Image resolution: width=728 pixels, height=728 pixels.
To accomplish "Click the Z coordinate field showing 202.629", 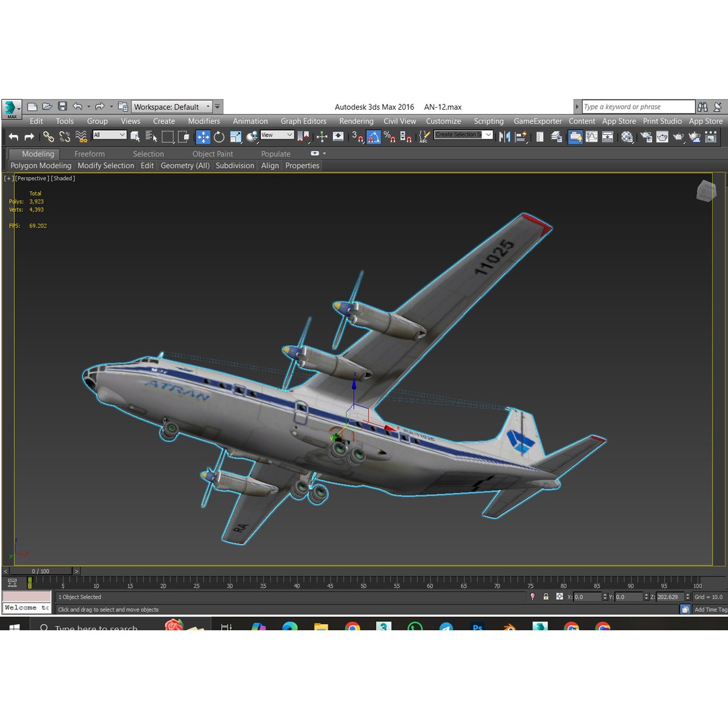I will pos(671,597).
